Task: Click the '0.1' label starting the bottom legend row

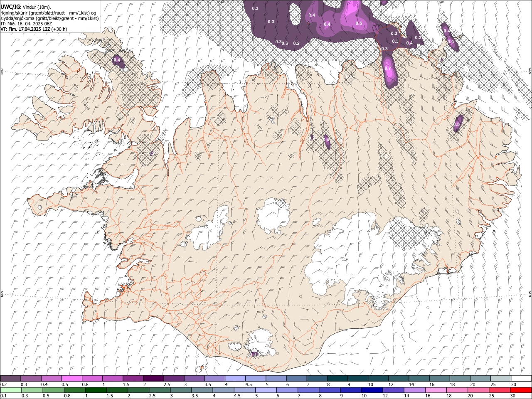Action: click(x=3, y=396)
